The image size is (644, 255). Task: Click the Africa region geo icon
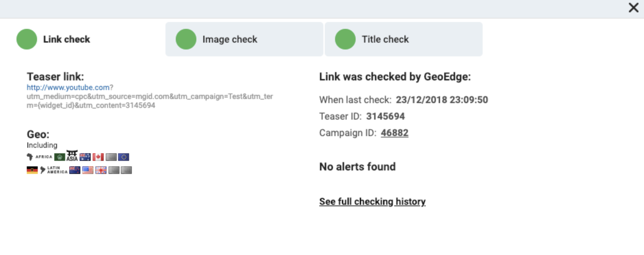(39, 157)
